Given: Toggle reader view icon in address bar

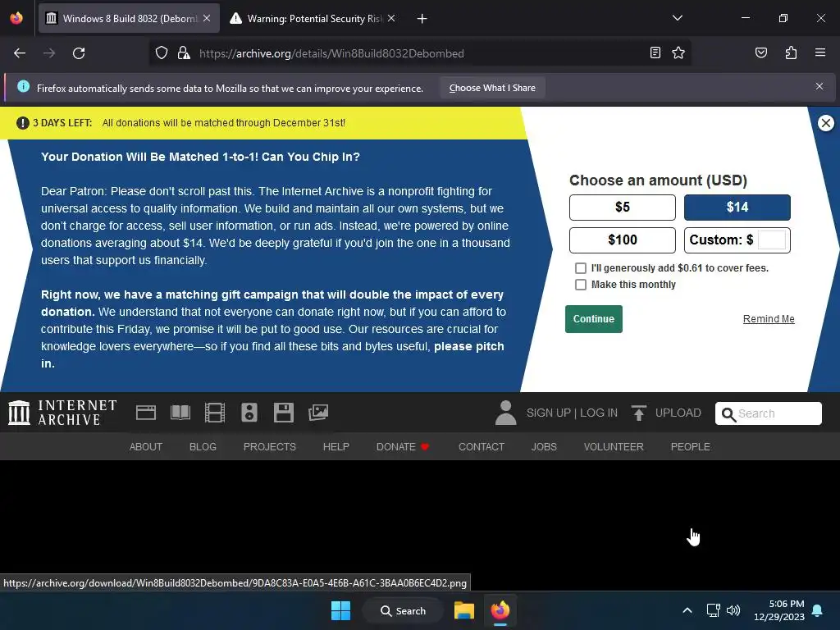Looking at the screenshot, I should pos(655,52).
